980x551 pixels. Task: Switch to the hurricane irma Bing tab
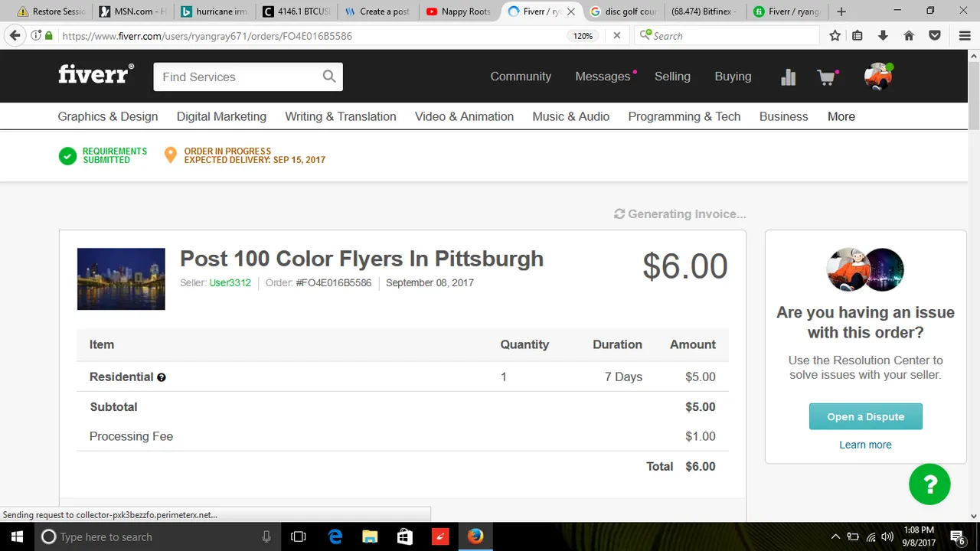[214, 11]
